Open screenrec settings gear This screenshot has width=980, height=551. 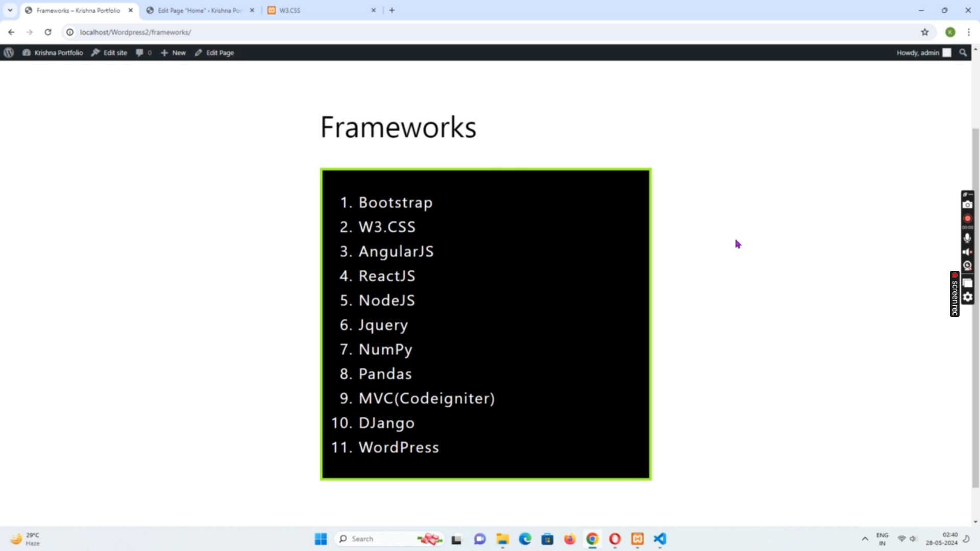point(967,297)
